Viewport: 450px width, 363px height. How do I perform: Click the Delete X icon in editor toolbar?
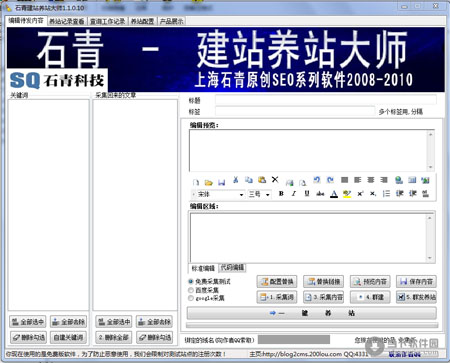click(x=275, y=180)
